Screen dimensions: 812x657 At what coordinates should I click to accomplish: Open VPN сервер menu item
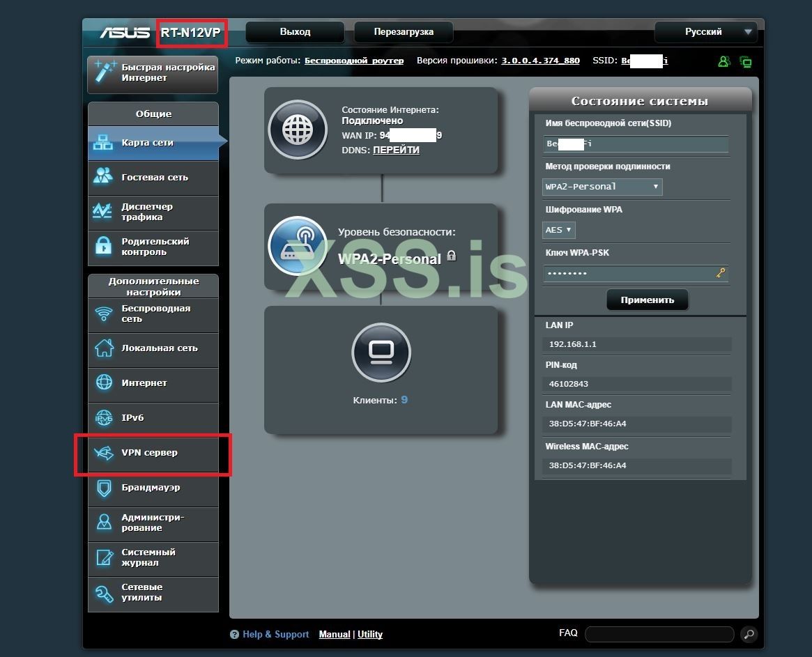click(x=154, y=453)
